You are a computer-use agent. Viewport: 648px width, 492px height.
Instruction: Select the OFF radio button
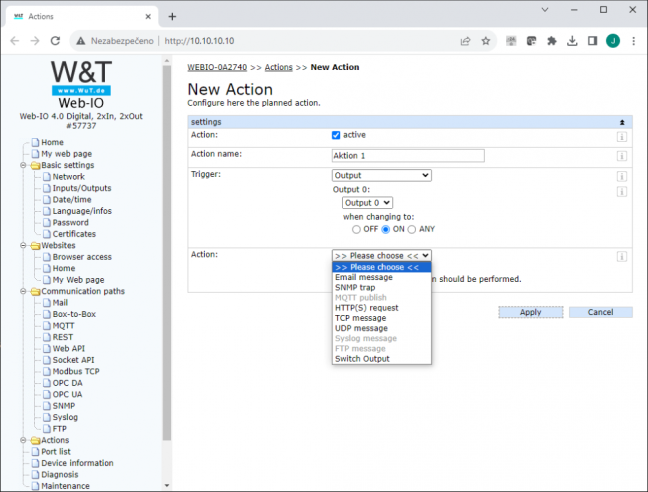pos(356,229)
